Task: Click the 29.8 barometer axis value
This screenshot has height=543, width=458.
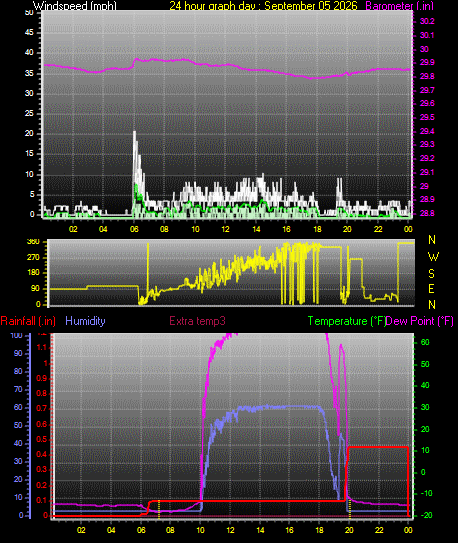Action: point(427,77)
